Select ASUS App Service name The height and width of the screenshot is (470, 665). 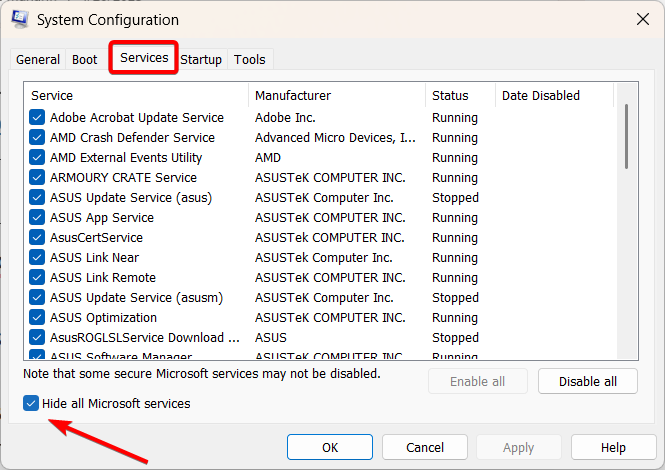[102, 217]
